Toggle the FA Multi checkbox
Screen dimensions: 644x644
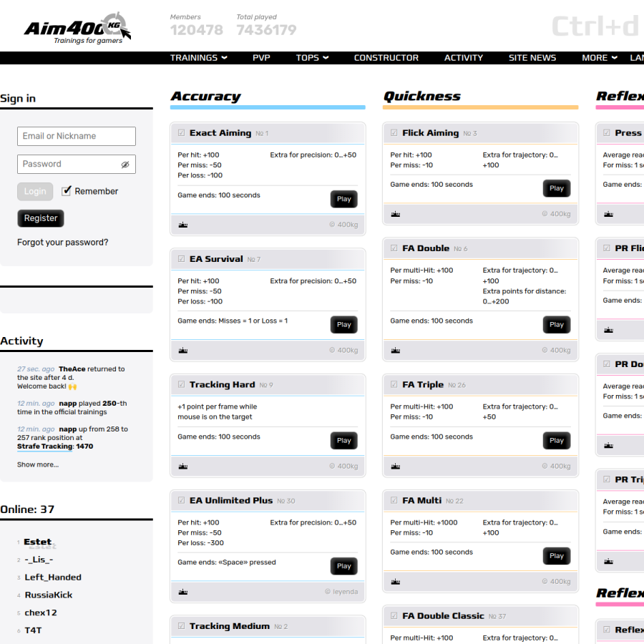point(394,500)
